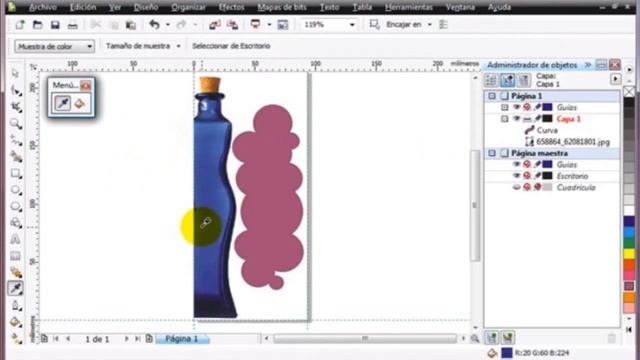Select the Curva object in Object Manager
This screenshot has width=640, height=360.
547,130
